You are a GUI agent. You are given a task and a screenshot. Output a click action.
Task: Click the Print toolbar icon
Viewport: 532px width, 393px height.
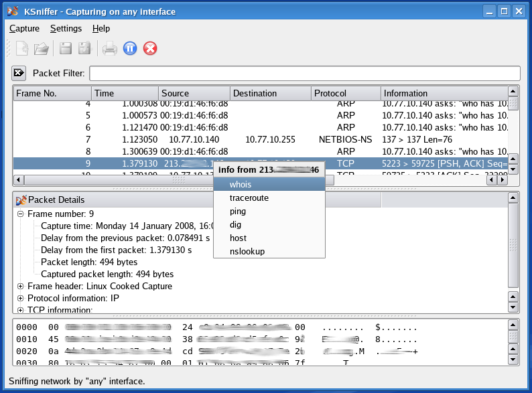click(110, 48)
